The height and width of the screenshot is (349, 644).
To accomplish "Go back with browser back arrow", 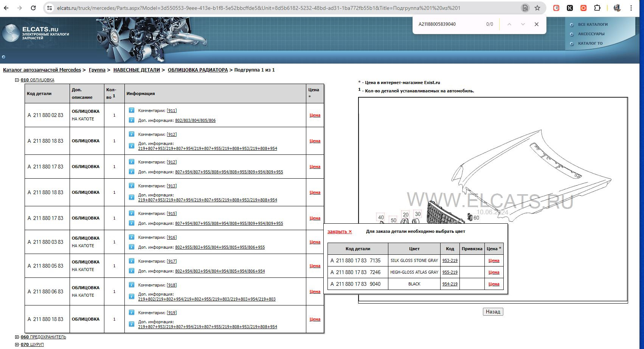I will pyautogui.click(x=6, y=8).
